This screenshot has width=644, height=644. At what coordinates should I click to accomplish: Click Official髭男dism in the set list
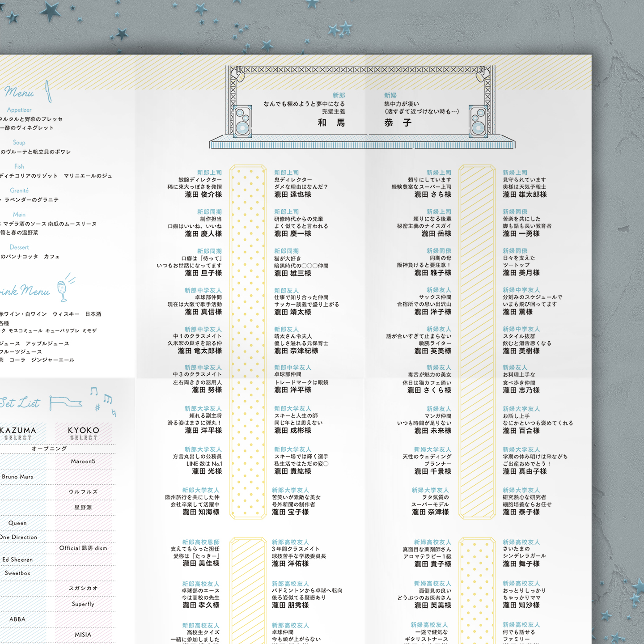(x=83, y=548)
